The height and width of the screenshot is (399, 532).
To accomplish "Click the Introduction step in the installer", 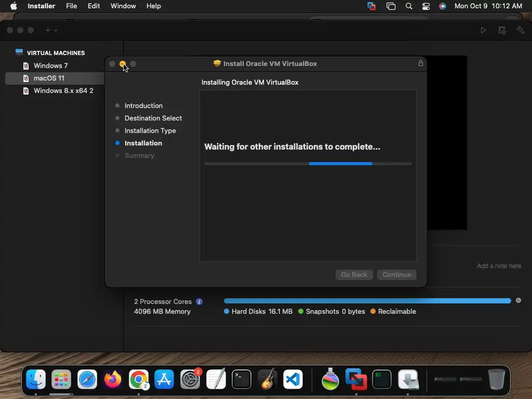I will (143, 106).
